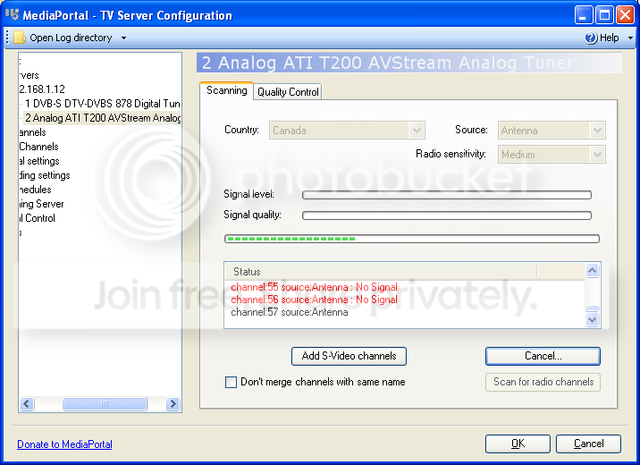
Task: Click the toolbar grip handle
Action: click(x=7, y=38)
